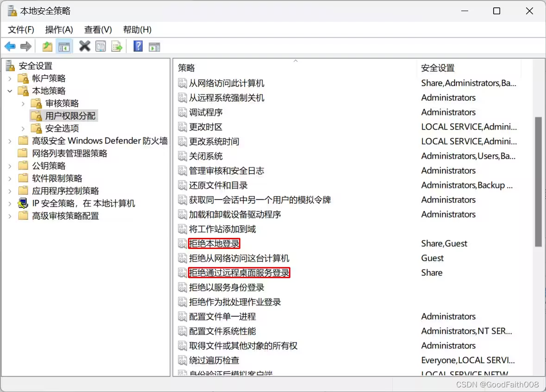This screenshot has width=546, height=392.
Task: Open the 操作(A) menu
Action: (59, 30)
